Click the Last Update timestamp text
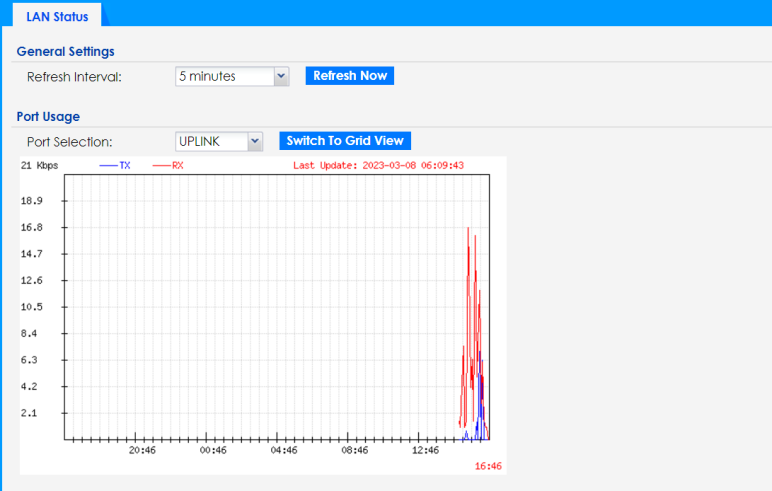Image resolution: width=772 pixels, height=491 pixels. 377,166
